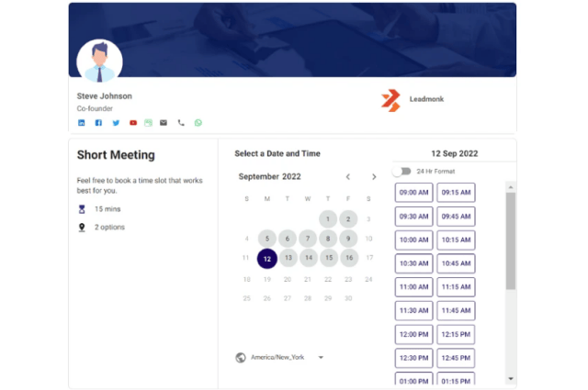Send email via the envelope icon
The width and height of the screenshot is (588, 390).
[164, 123]
